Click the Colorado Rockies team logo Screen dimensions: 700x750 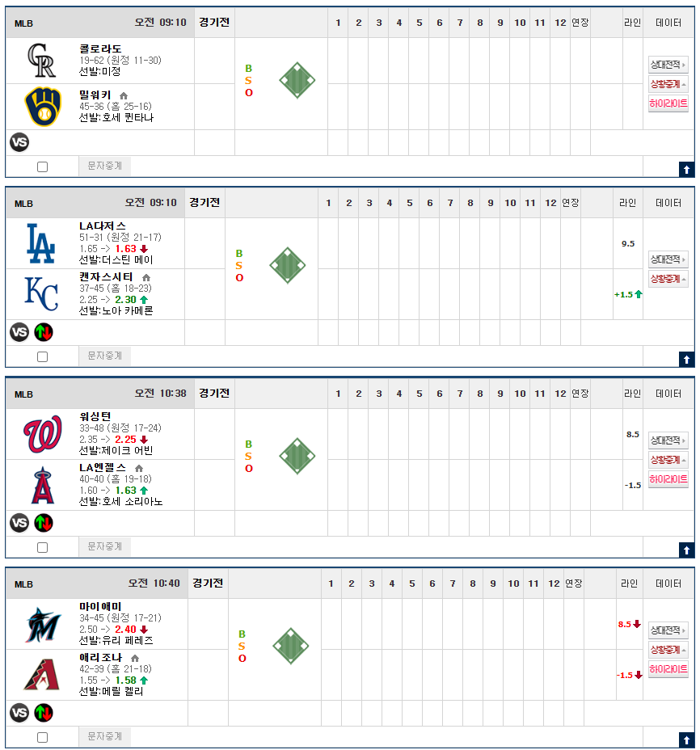tap(42, 61)
